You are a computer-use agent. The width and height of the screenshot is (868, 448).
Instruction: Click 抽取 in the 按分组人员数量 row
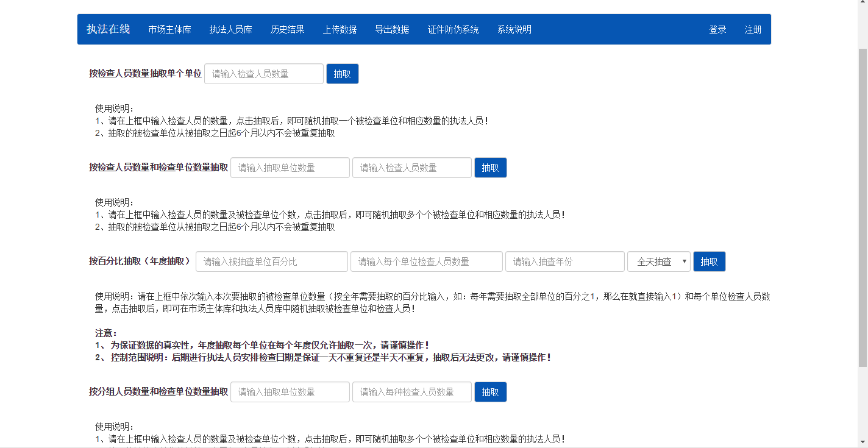490,391
